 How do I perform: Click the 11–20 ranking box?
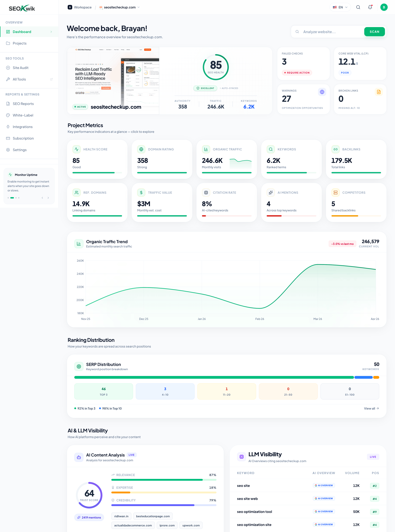point(227,391)
